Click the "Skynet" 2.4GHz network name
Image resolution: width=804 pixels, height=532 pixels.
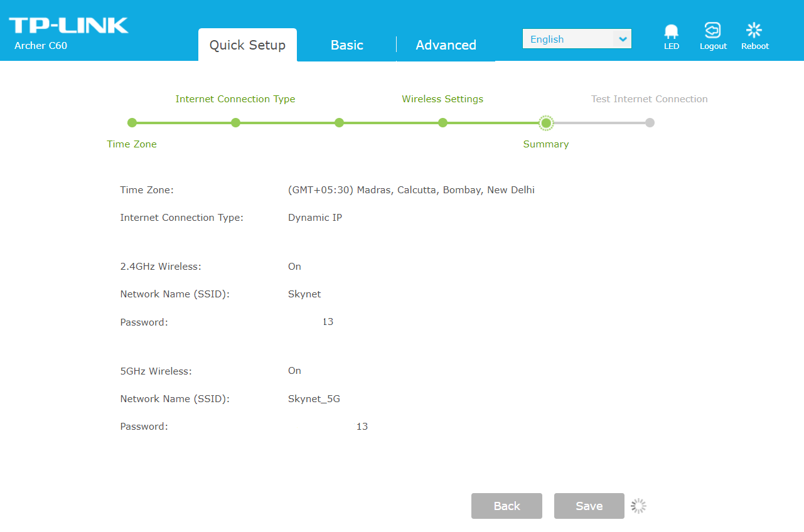304,294
